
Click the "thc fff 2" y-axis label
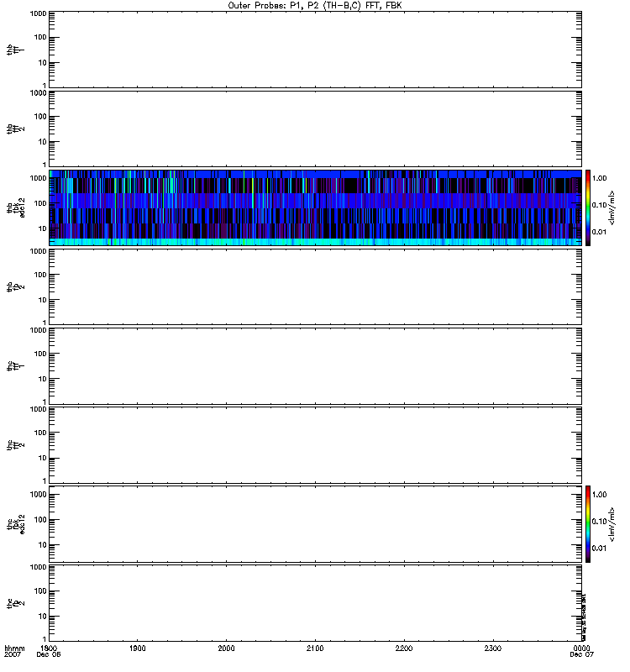pyautogui.click(x=15, y=445)
